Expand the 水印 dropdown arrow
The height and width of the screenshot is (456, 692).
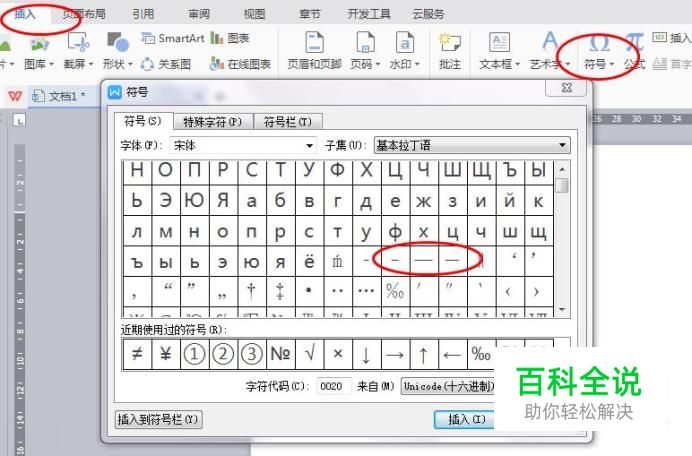coord(417,64)
